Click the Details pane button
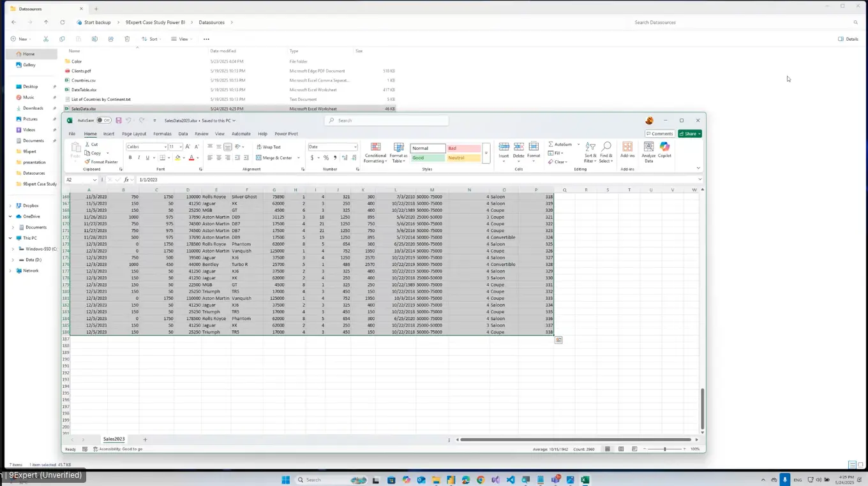The height and width of the screenshot is (486, 868). pos(848,39)
